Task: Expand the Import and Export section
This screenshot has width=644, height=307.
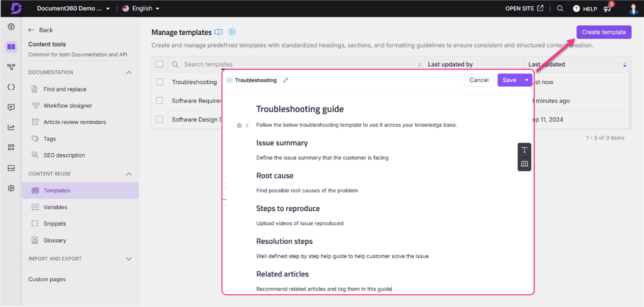Action: pos(129,259)
